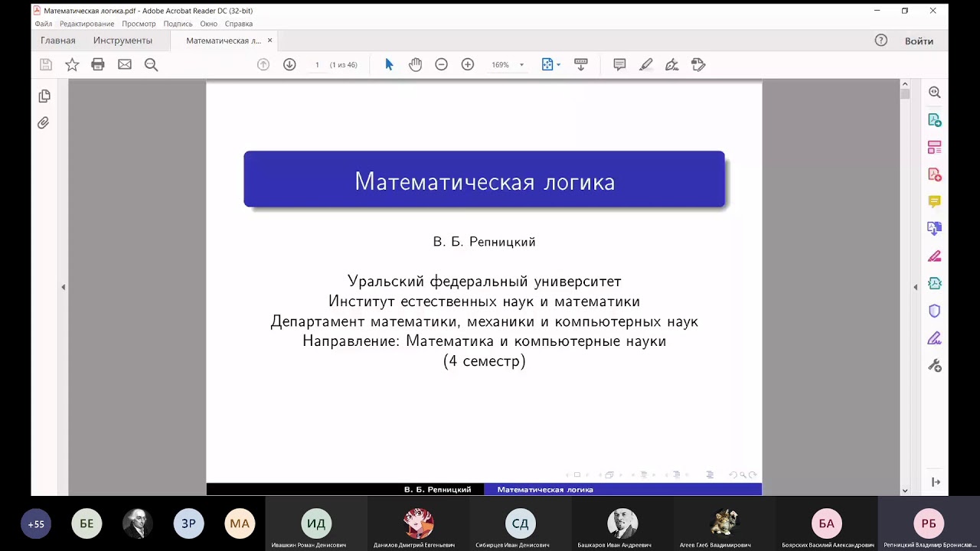Image resolution: width=980 pixels, height=551 pixels.
Task: Open the attachments paperclip panel
Action: [44, 123]
